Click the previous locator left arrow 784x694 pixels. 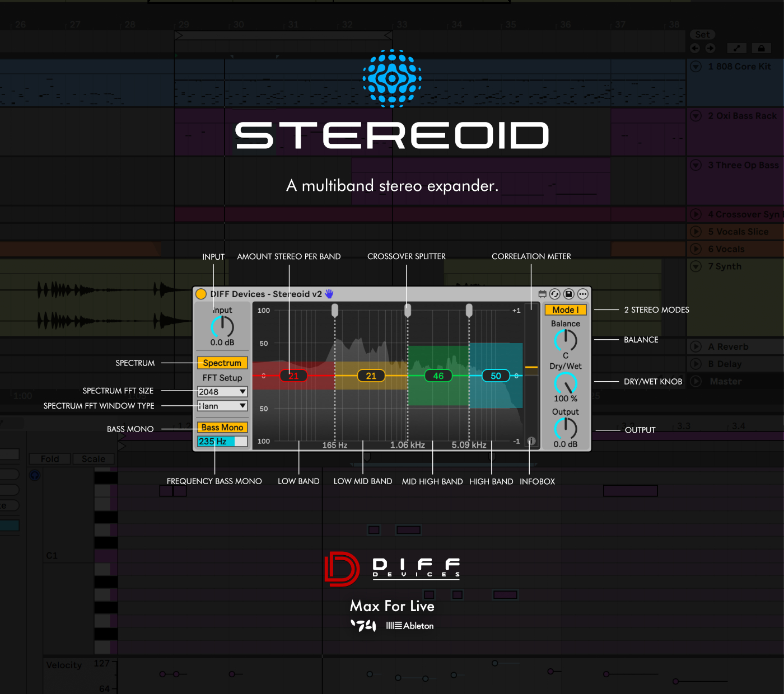pyautogui.click(x=695, y=48)
